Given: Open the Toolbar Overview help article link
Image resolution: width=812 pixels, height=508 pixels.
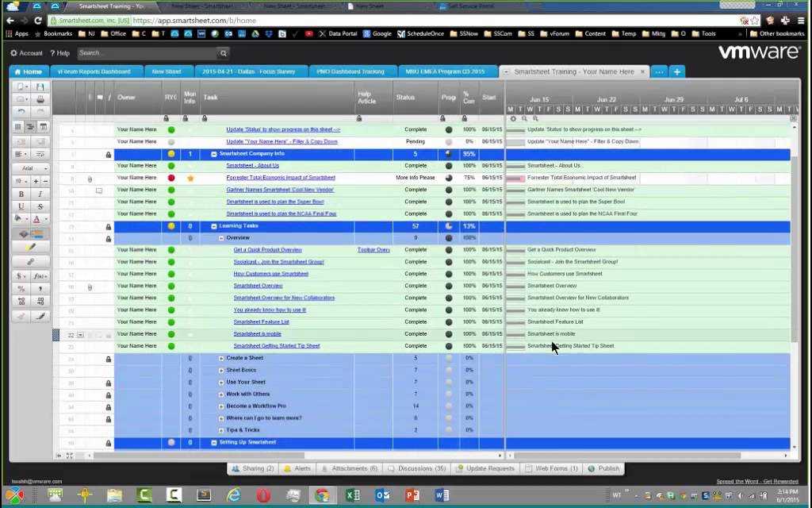Looking at the screenshot, I should click(373, 250).
